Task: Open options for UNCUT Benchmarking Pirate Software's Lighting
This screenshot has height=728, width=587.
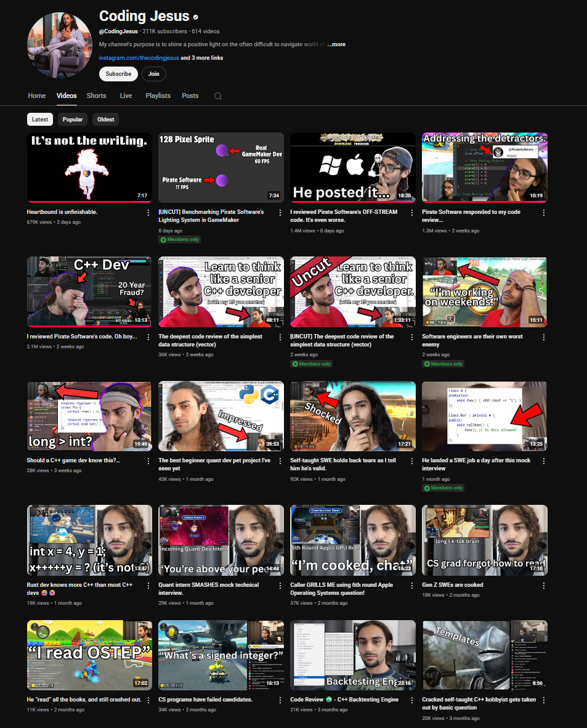Action: tap(280, 213)
